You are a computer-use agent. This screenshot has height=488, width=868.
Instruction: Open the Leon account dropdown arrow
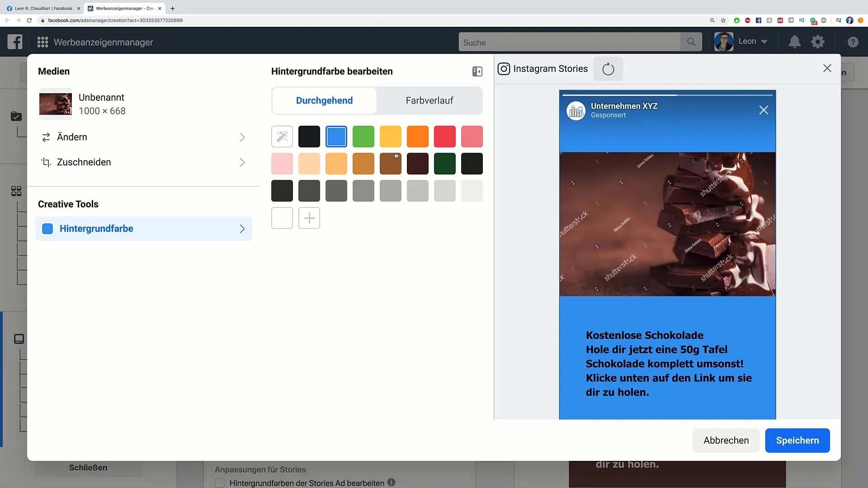764,42
